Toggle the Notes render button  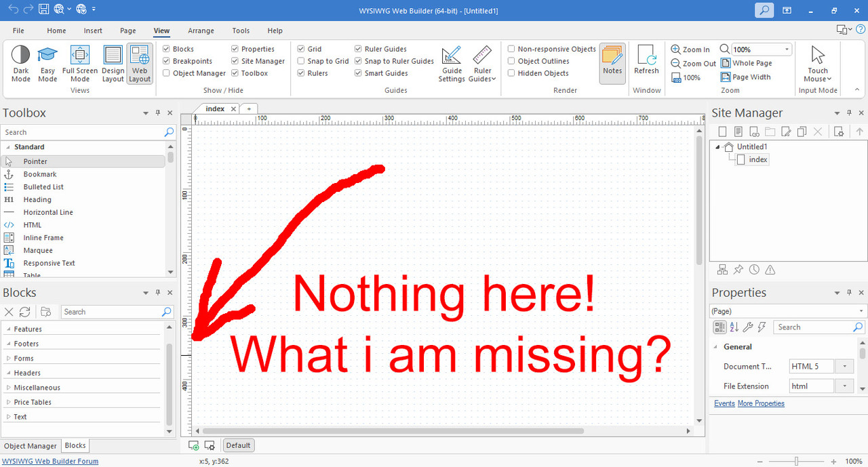[612, 64]
